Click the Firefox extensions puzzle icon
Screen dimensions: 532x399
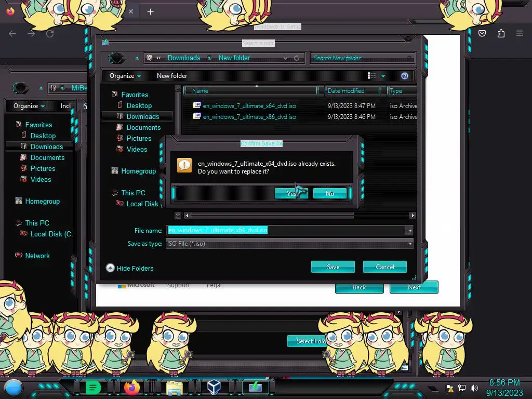tap(501, 33)
